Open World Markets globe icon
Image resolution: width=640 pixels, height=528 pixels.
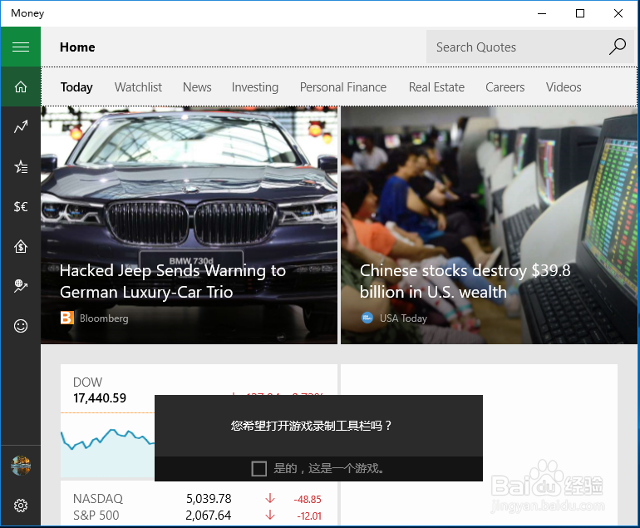pyautogui.click(x=21, y=286)
